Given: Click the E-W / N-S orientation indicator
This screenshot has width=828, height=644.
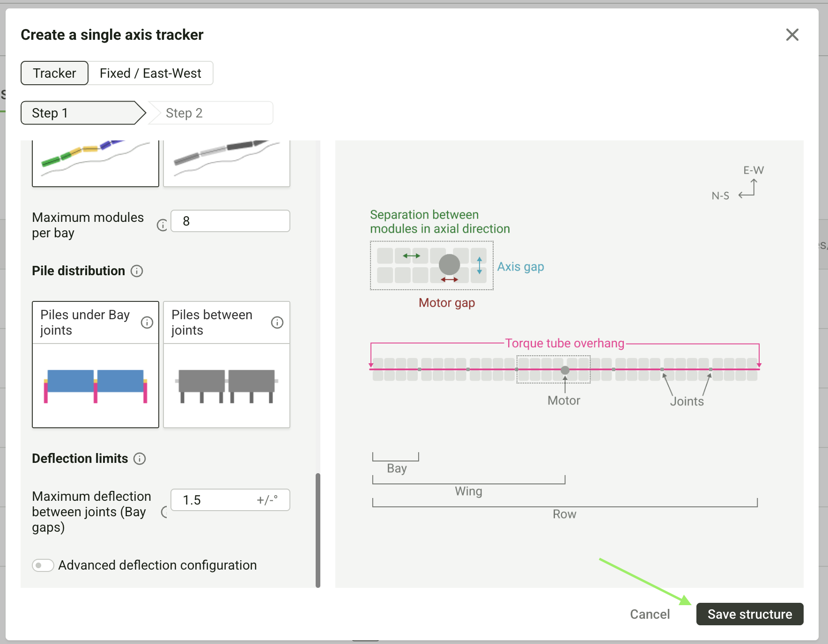Looking at the screenshot, I should [738, 183].
